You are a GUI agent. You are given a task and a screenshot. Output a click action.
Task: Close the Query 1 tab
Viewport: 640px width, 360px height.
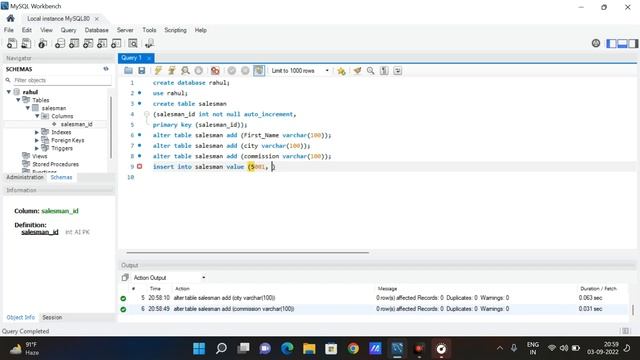[149, 58]
